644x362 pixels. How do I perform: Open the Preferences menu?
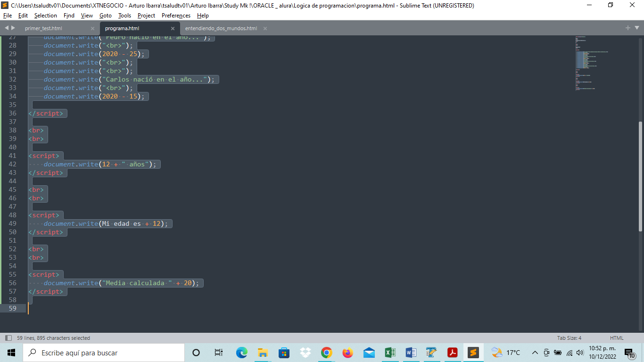pos(176,16)
